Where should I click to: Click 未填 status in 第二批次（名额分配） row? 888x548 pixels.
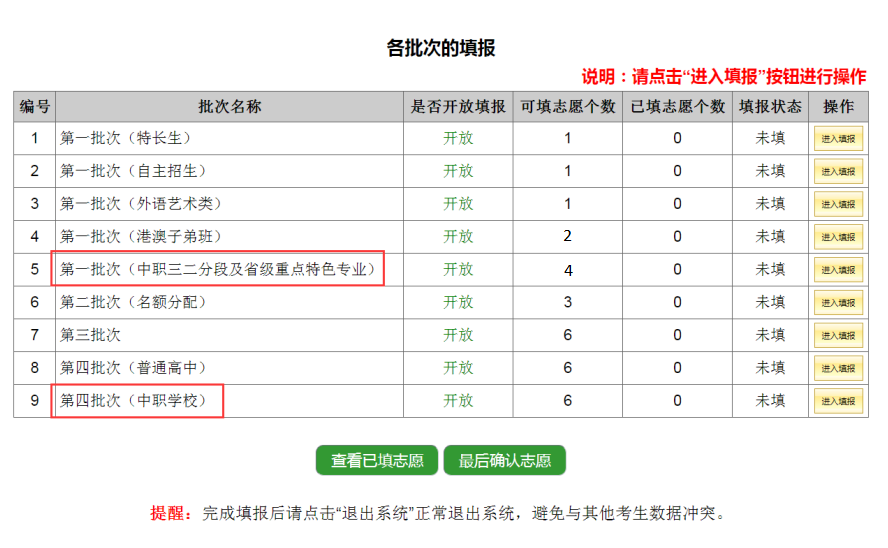pyautogui.click(x=770, y=302)
